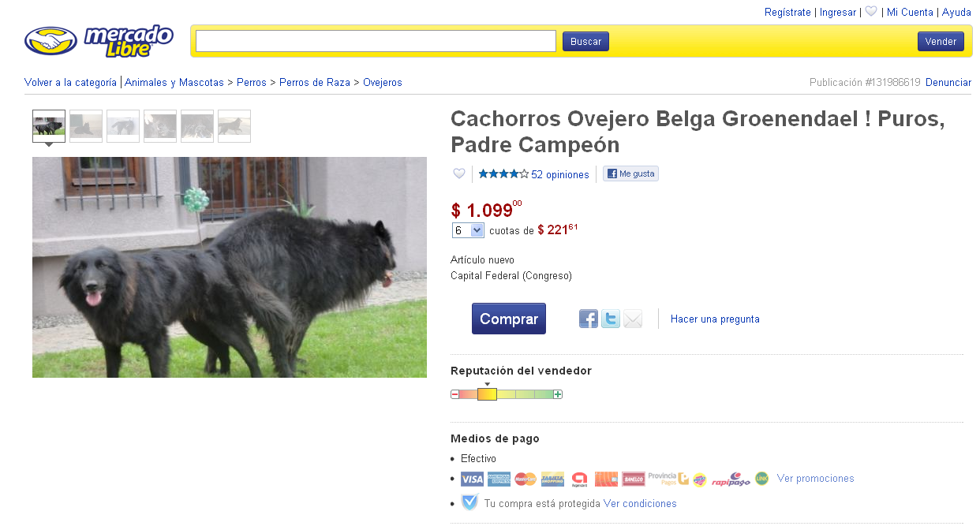Share listing via email envelope icon
The image size is (980, 526).
point(633,319)
